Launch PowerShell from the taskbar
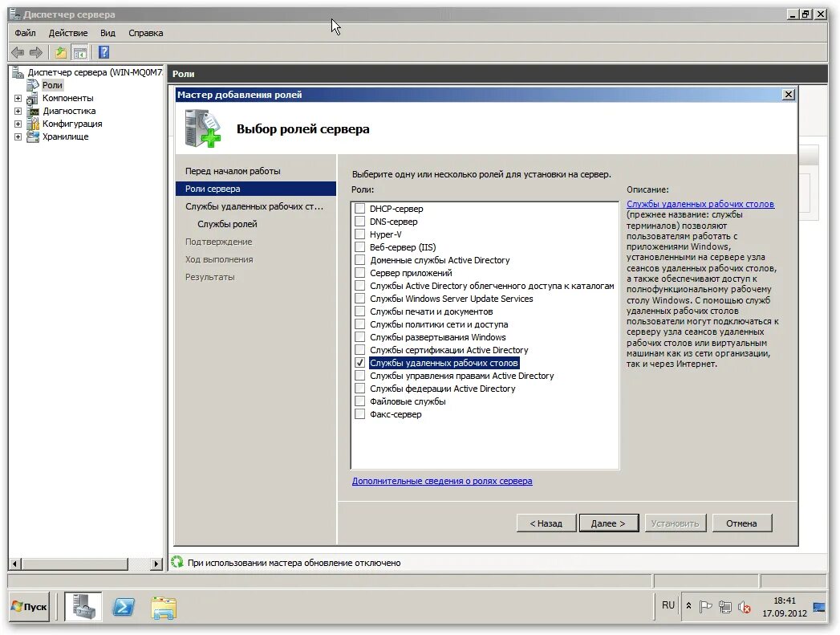 pyautogui.click(x=124, y=607)
